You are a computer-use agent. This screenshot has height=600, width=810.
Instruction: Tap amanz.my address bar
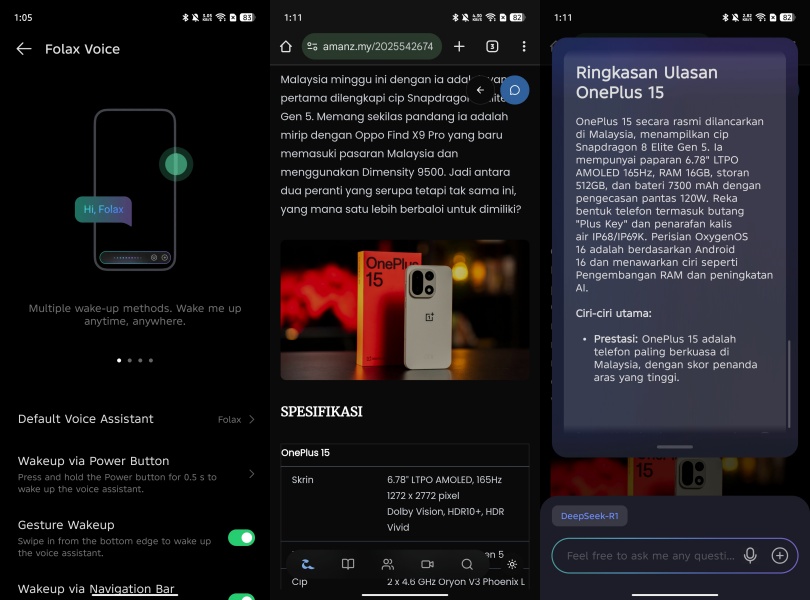click(x=372, y=47)
